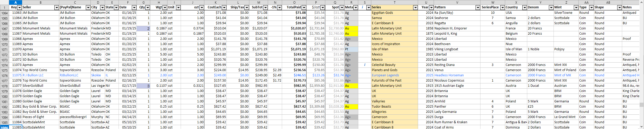
Task: Open the Spot column filter dropdown
Action: point(342,8)
